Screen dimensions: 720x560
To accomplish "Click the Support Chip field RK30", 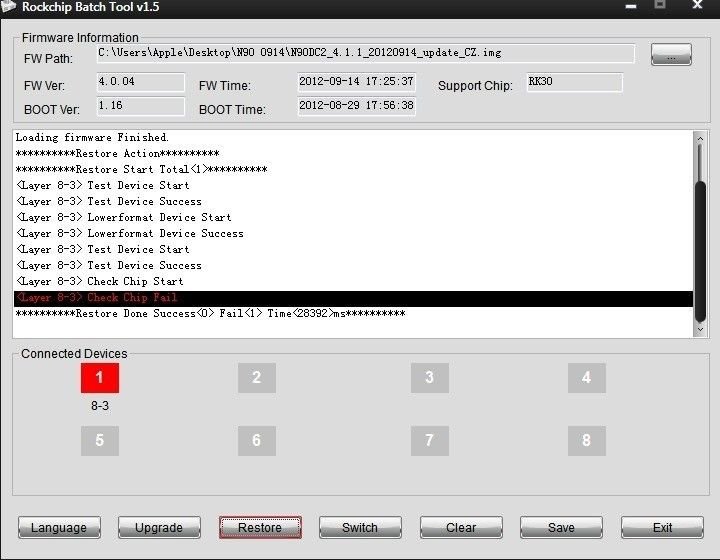I will tap(574, 82).
